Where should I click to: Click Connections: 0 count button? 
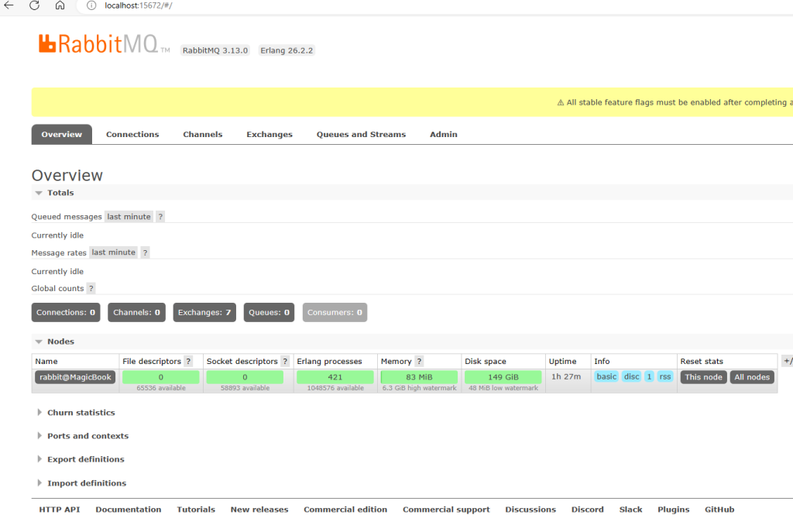pyautogui.click(x=66, y=313)
